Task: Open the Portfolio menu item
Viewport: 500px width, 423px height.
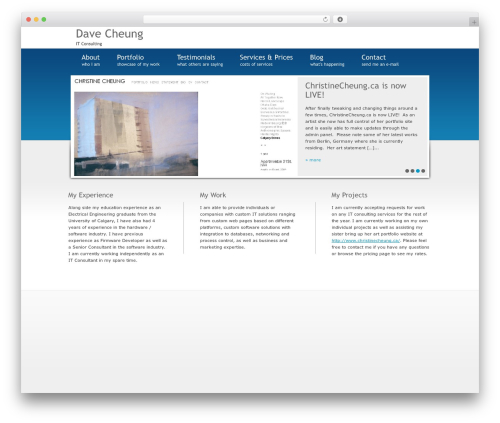Action: 138,60
